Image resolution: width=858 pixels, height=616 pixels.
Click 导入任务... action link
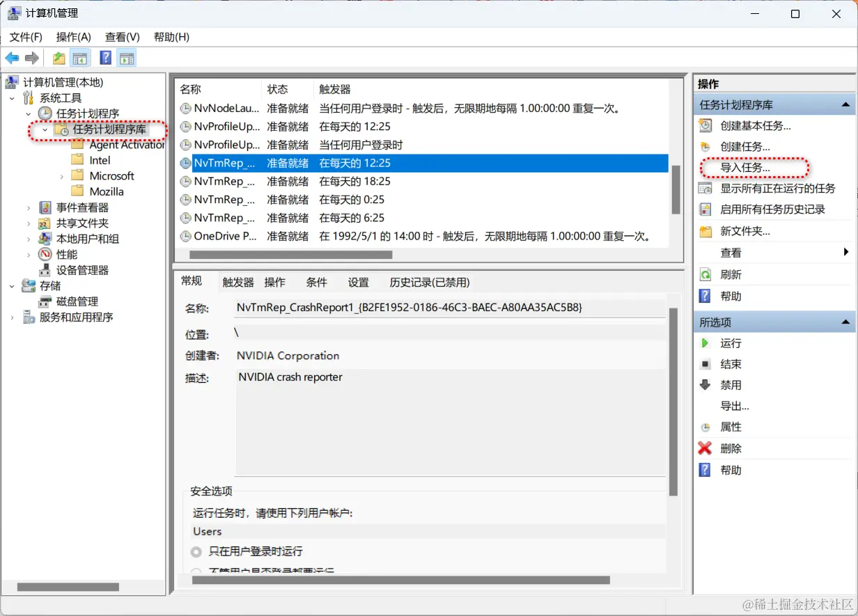(745, 168)
